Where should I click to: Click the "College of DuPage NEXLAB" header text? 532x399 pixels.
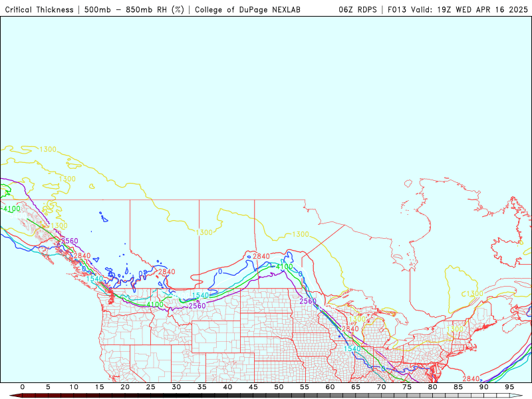247,10
